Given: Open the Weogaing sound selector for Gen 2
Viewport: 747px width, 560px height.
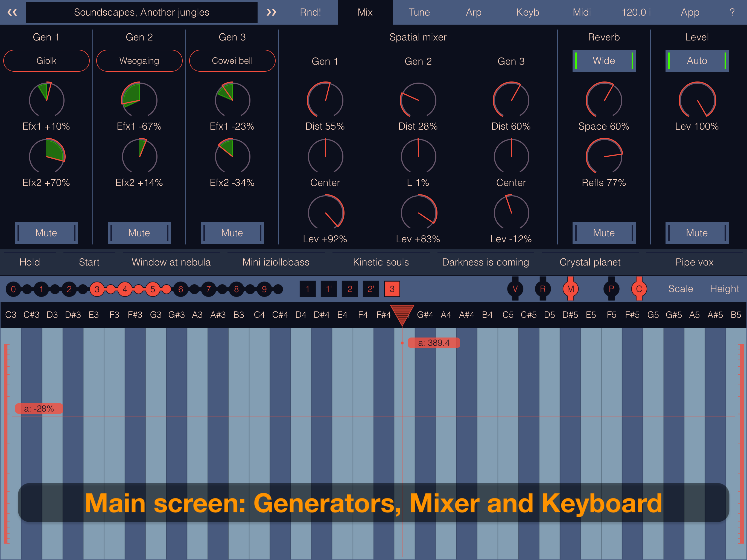Looking at the screenshot, I should tap(139, 60).
